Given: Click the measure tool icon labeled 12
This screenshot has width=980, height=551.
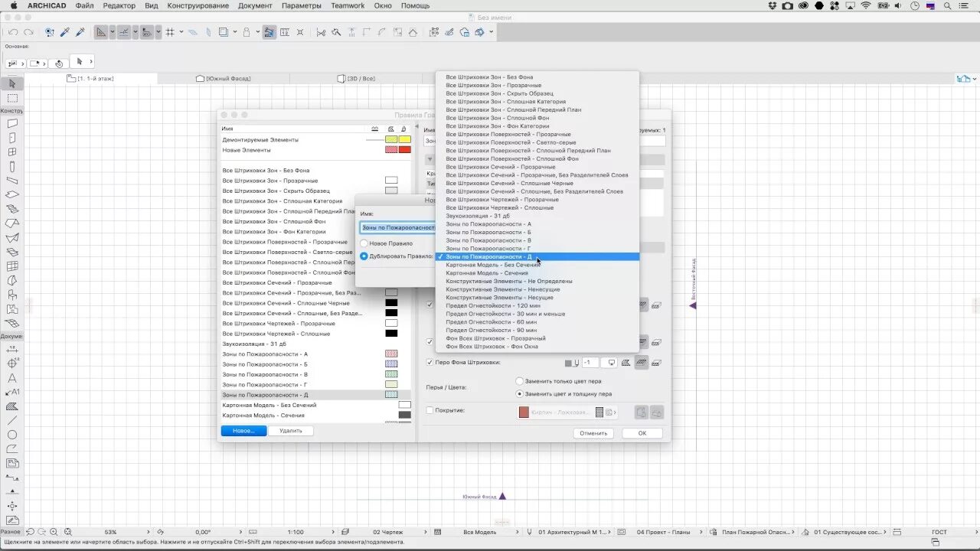Looking at the screenshot, I should [x=285, y=32].
